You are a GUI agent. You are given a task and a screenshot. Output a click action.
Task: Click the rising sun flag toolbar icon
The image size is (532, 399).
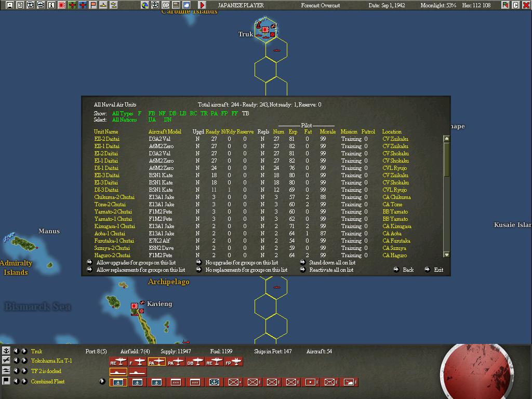62,5
